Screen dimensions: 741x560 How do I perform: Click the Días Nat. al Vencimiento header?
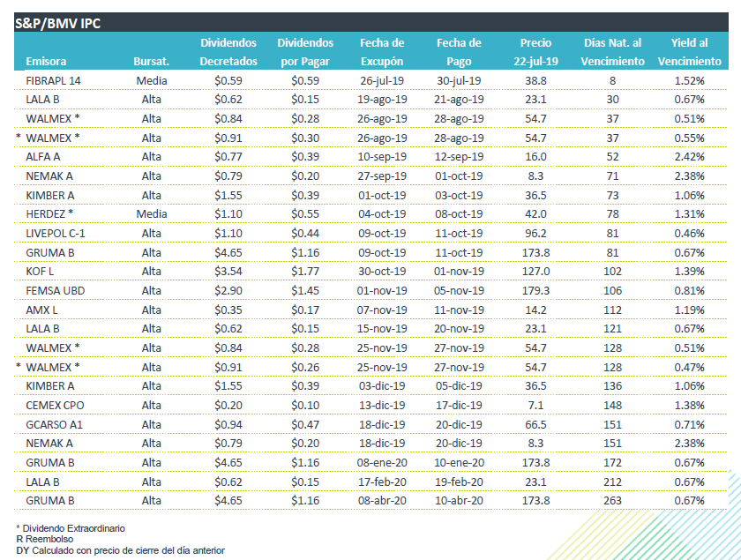coord(612,52)
